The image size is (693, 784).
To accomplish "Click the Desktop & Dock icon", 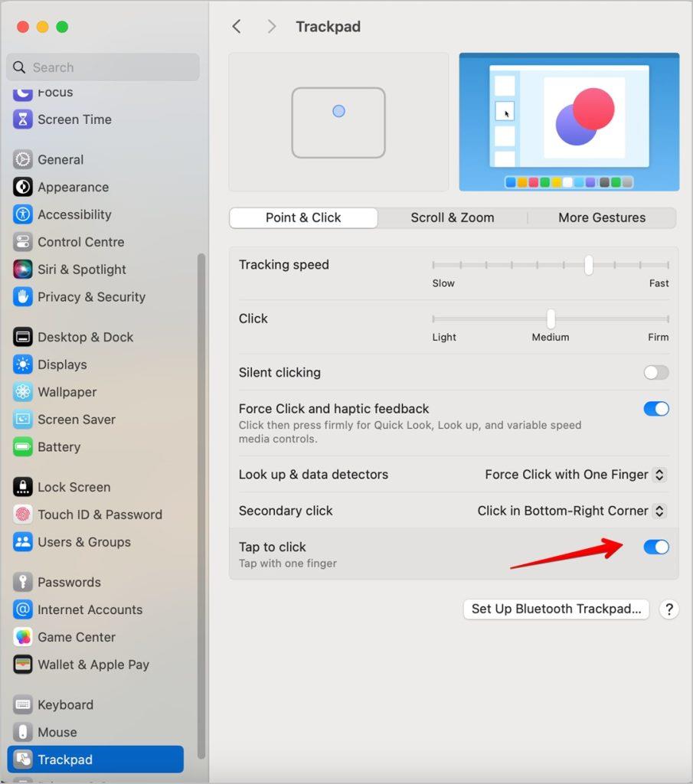I will pyautogui.click(x=22, y=337).
